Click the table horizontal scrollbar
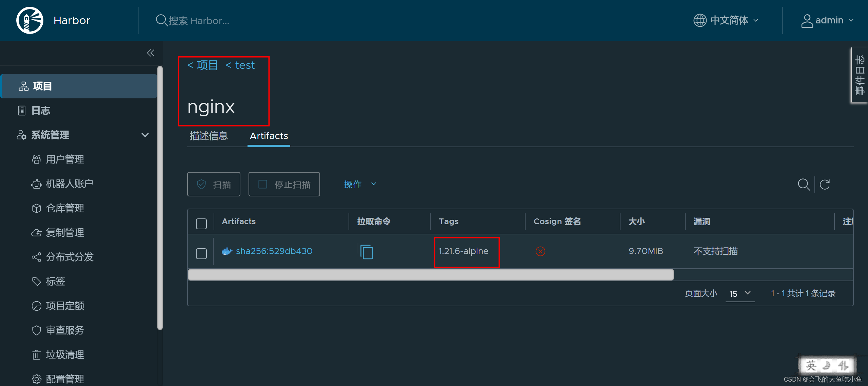This screenshot has width=868, height=386. tap(431, 275)
